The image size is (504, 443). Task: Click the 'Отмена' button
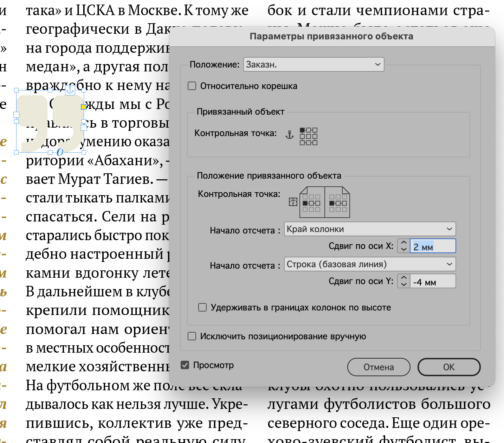(379, 367)
